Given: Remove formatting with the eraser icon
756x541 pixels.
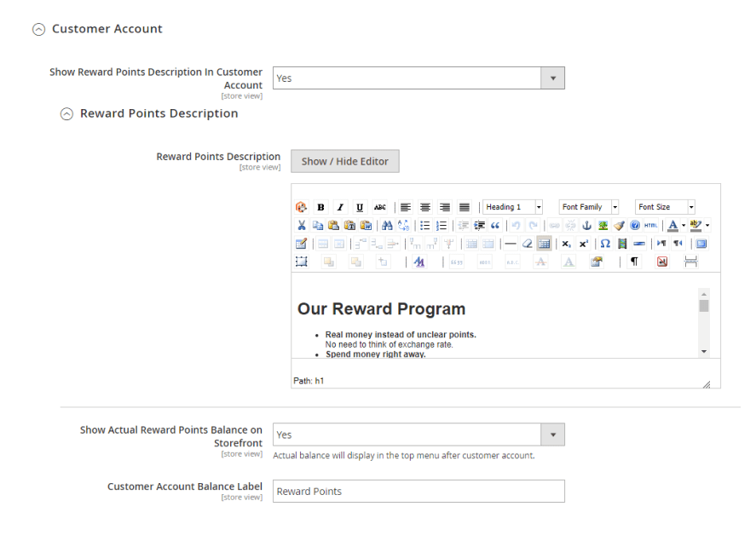Looking at the screenshot, I should (528, 244).
